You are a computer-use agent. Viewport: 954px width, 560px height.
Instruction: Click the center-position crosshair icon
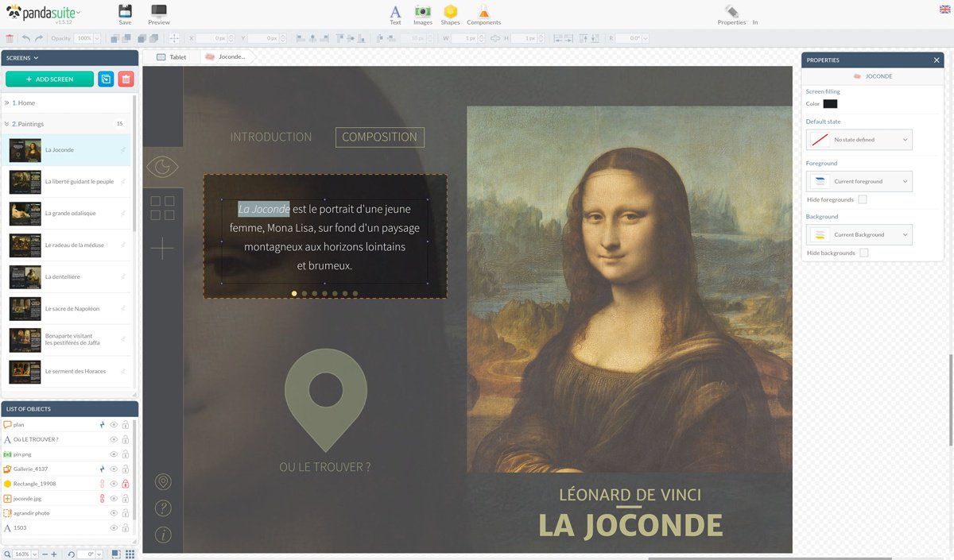[x=174, y=38]
